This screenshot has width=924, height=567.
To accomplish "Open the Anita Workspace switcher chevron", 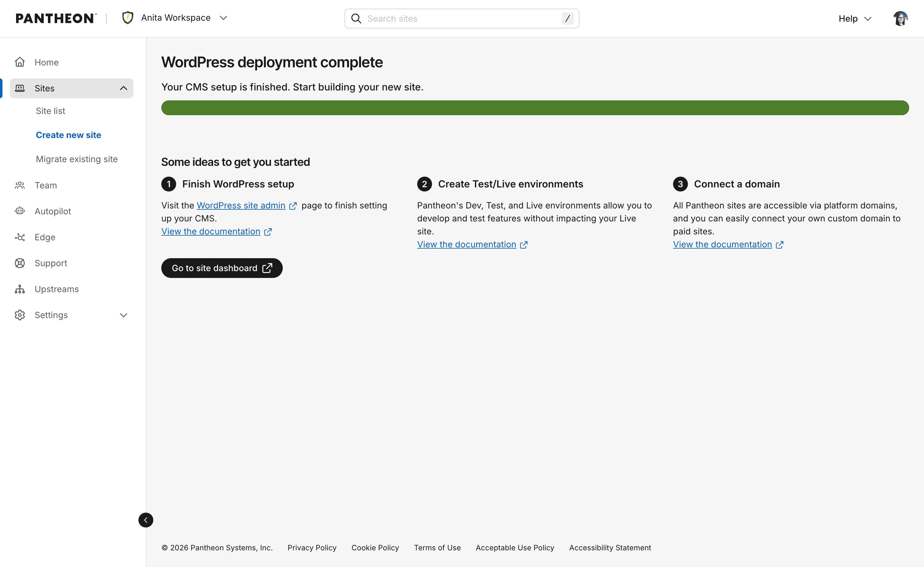I will (x=223, y=18).
